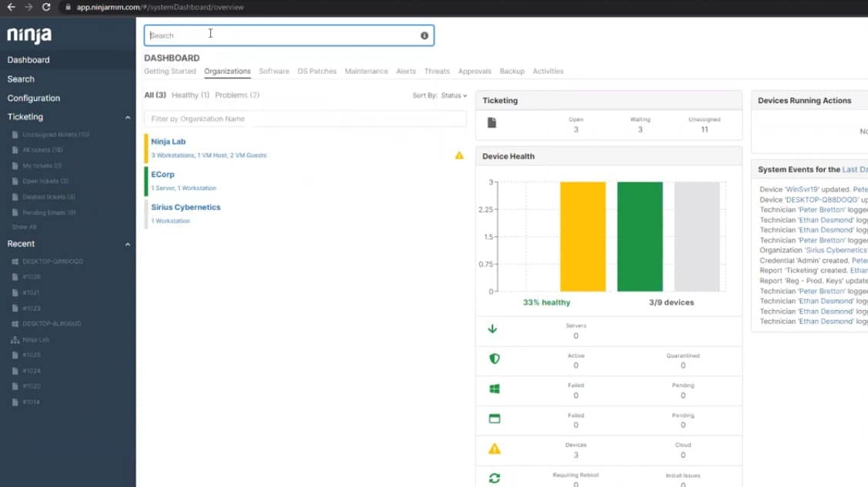868x487 pixels.
Task: Click the Last Day link in System Events
Action: (x=855, y=169)
